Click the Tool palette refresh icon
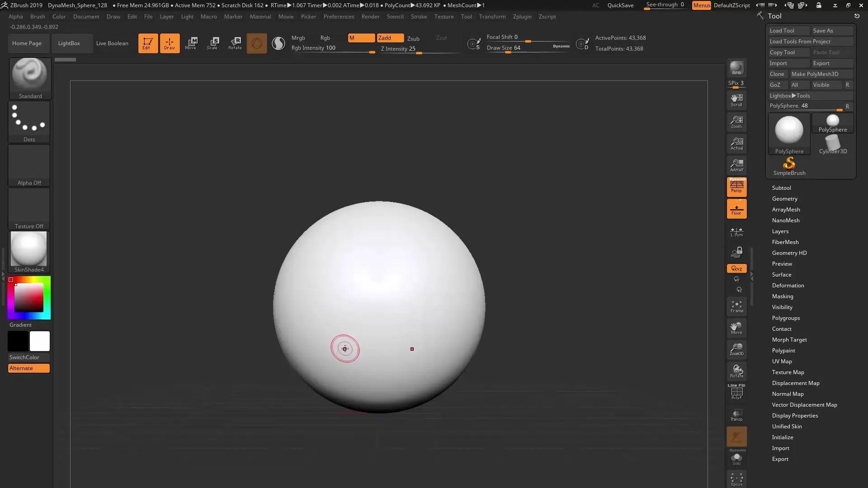This screenshot has height=488, width=868. pos(857,16)
